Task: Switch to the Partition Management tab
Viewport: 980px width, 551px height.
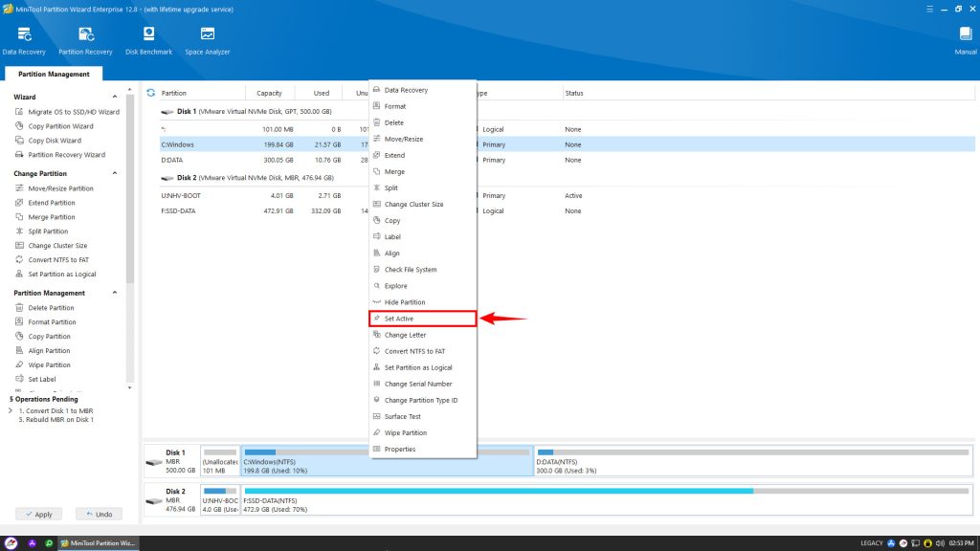Action: pos(54,74)
